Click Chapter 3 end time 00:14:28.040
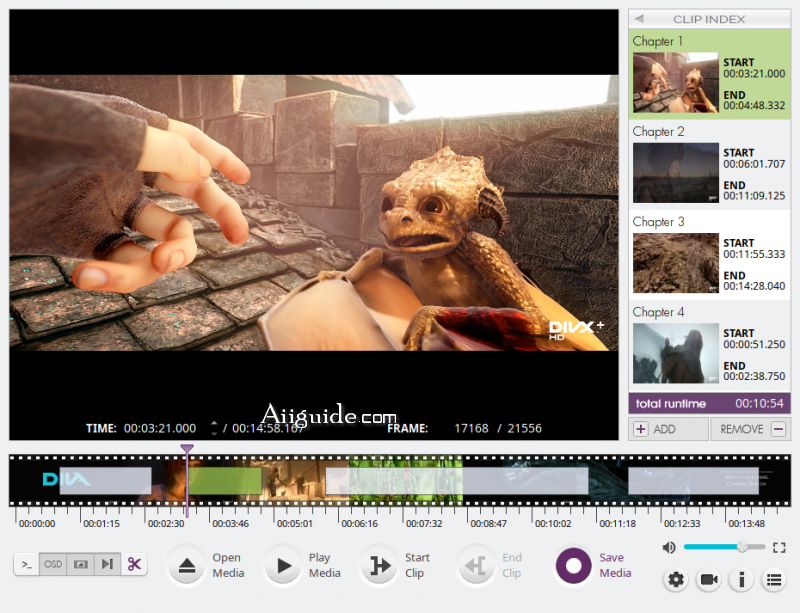 tap(754, 286)
